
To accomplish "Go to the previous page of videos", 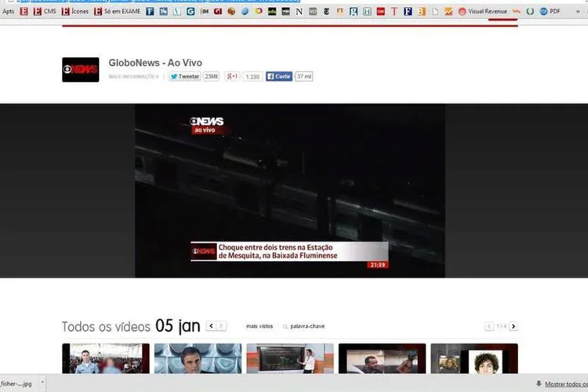I will pos(488,326).
